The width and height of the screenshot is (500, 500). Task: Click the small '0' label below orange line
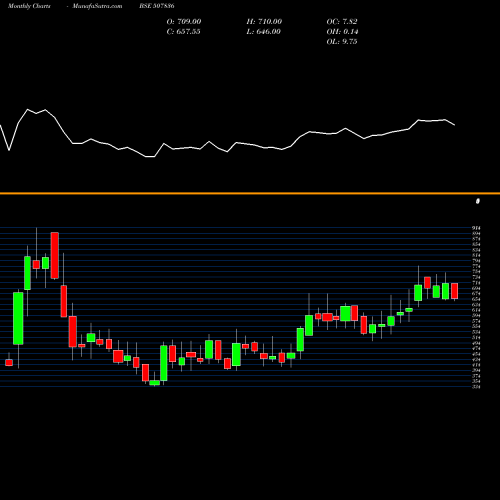click(478, 201)
